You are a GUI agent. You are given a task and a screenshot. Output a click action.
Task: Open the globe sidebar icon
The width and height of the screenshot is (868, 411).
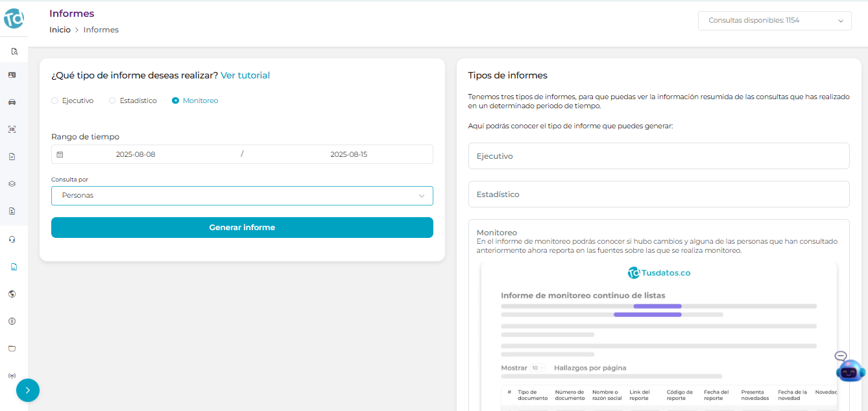tap(12, 294)
